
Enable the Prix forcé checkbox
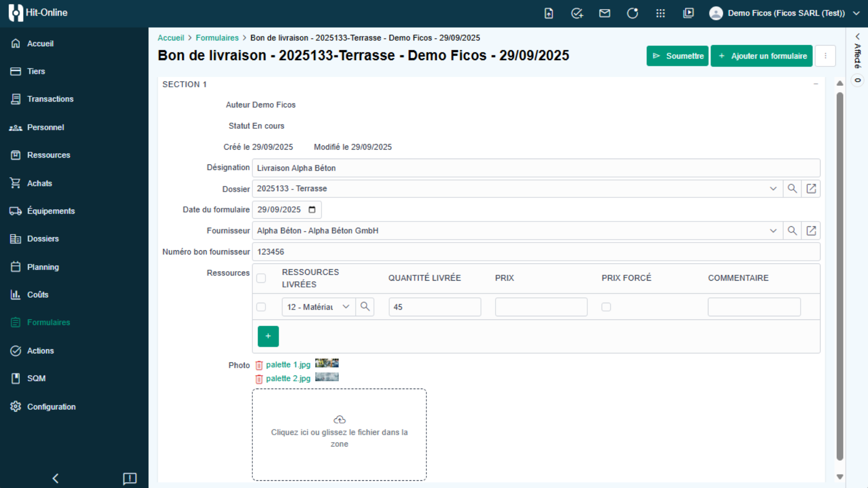[606, 307]
